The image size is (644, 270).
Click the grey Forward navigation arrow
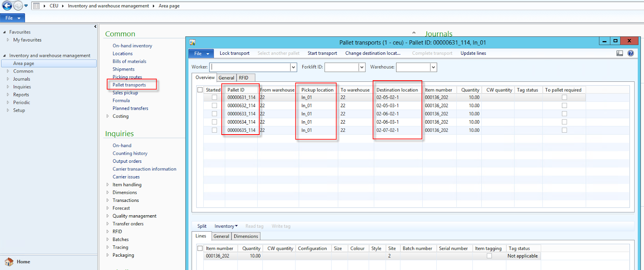18,6
